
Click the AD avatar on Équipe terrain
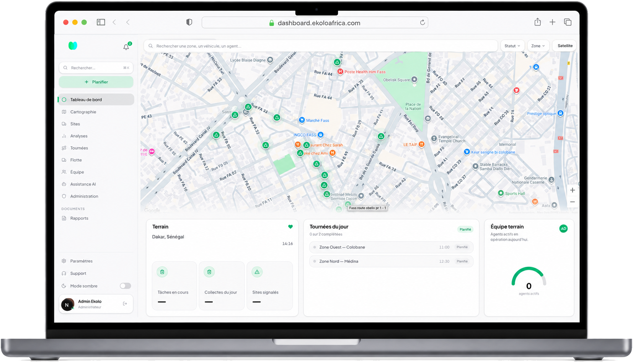[x=563, y=229]
